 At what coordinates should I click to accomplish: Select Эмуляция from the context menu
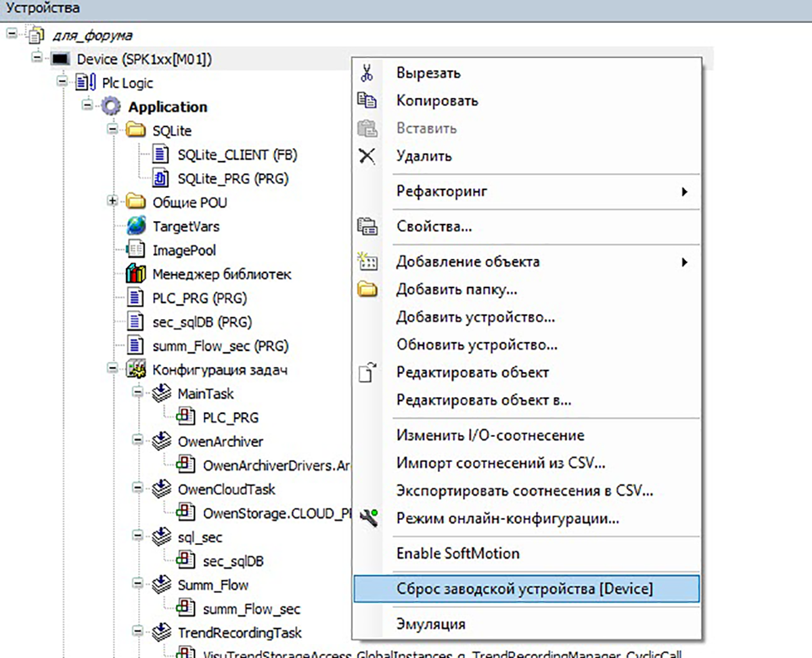tap(430, 624)
